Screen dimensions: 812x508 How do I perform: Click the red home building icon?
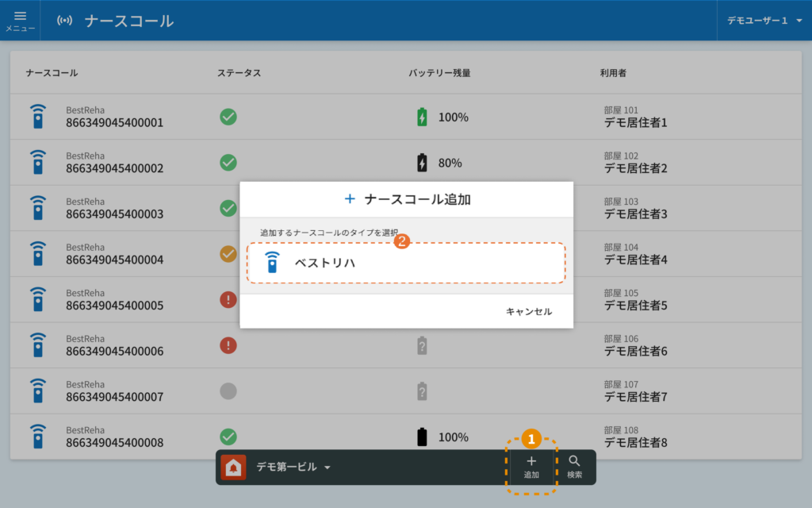[x=233, y=468]
